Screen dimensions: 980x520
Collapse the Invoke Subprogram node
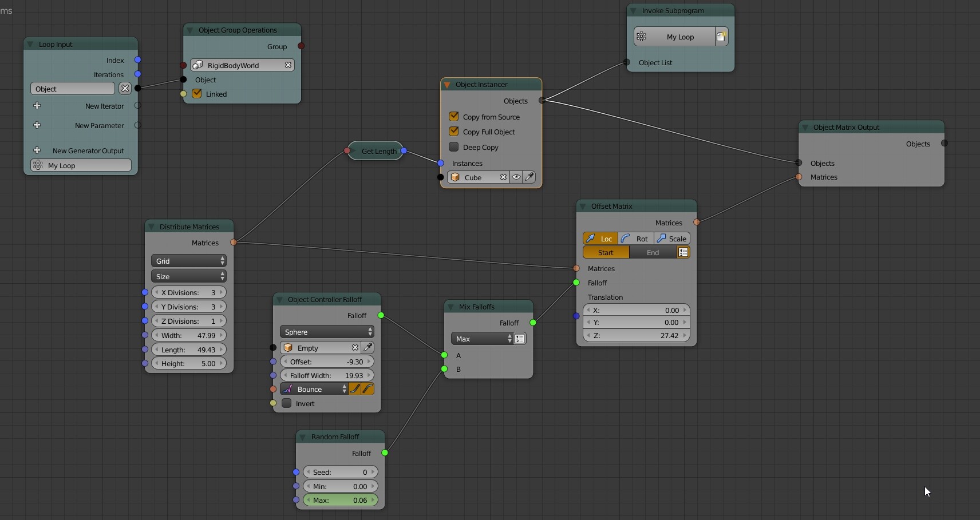click(634, 11)
